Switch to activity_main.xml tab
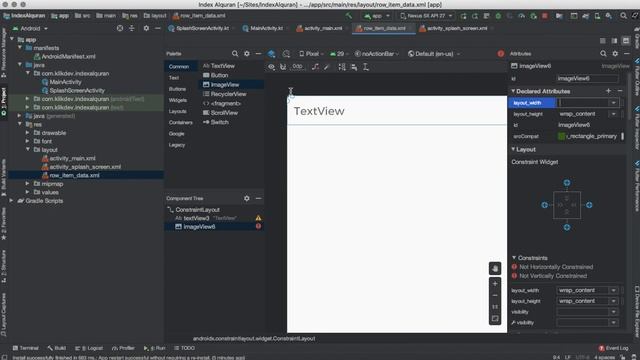 [320, 29]
